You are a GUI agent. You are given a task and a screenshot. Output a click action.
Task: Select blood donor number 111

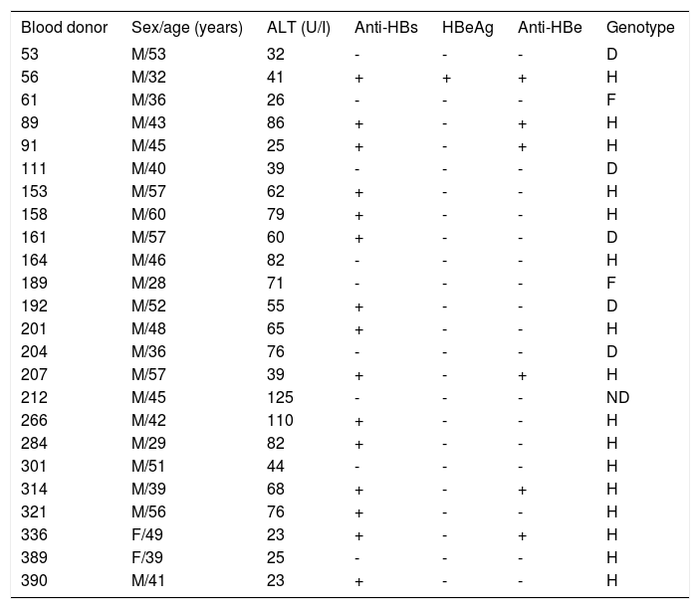(33, 167)
